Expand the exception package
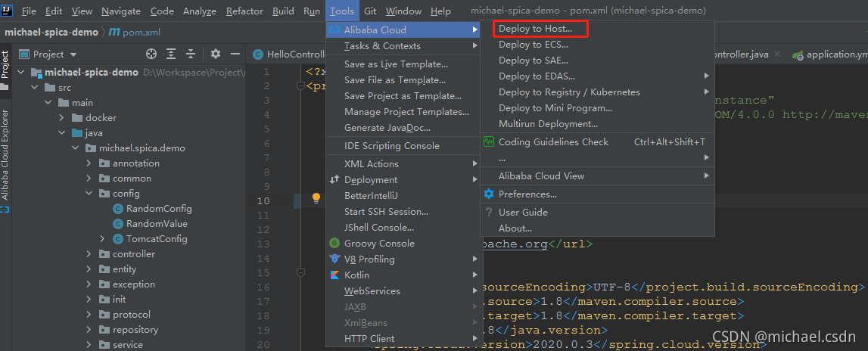 pyautogui.click(x=89, y=284)
